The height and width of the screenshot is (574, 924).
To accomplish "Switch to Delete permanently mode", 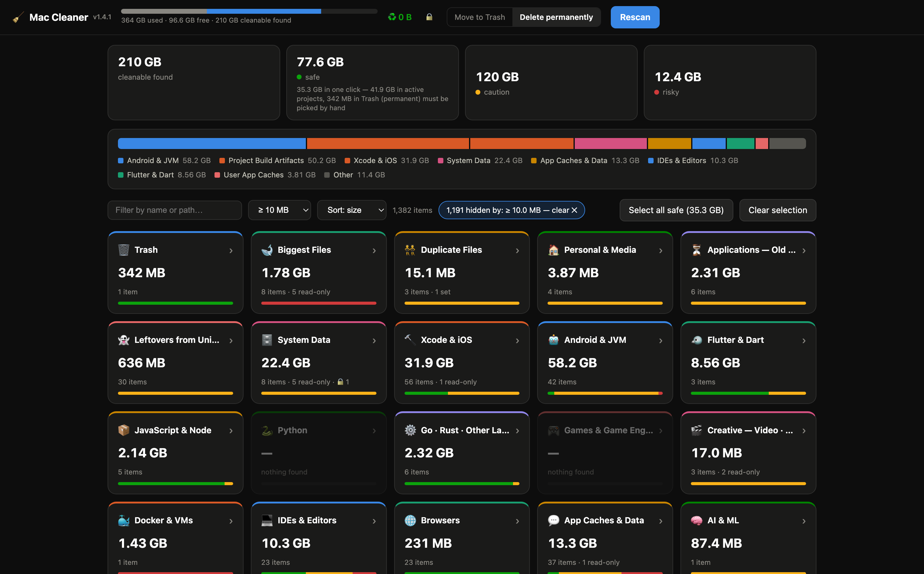I will pos(556,17).
